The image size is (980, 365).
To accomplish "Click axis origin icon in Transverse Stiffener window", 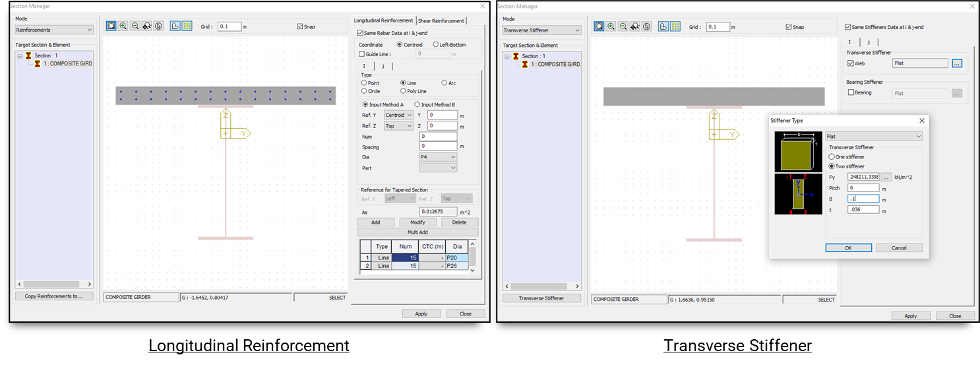I will pyautogui.click(x=663, y=27).
